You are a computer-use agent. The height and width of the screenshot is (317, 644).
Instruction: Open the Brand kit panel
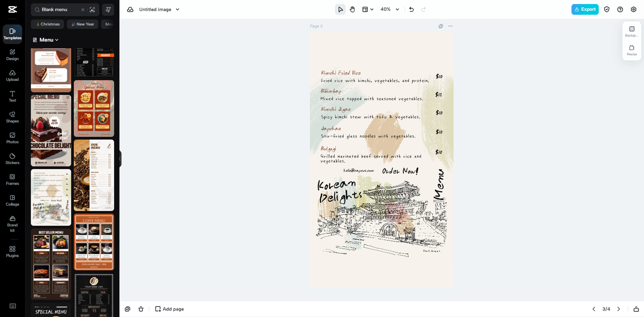point(13,223)
